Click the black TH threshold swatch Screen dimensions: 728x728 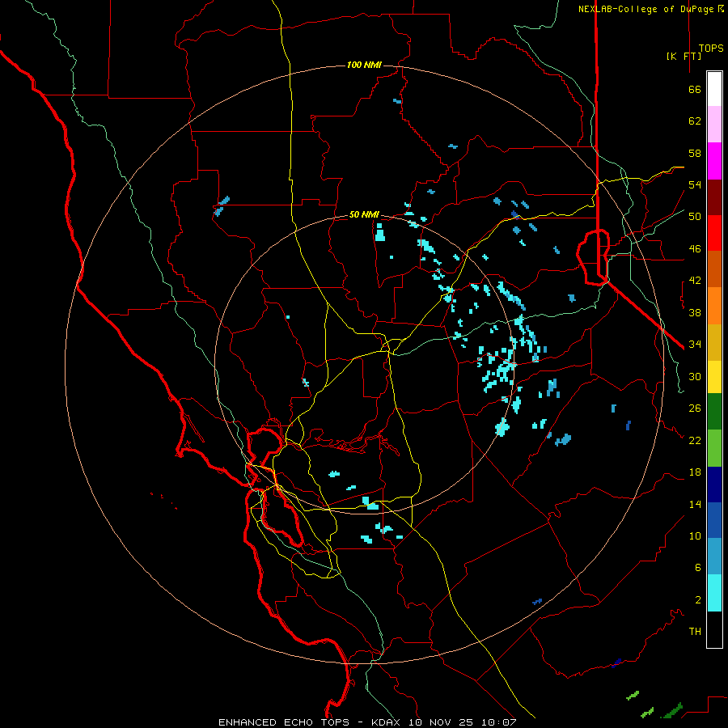714,629
